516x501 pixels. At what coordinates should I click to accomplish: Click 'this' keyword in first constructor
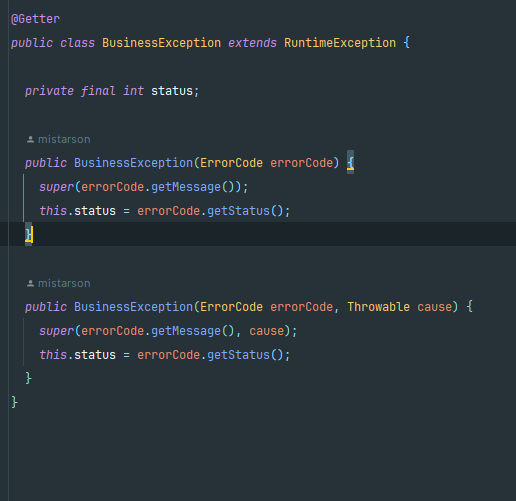[53, 211]
